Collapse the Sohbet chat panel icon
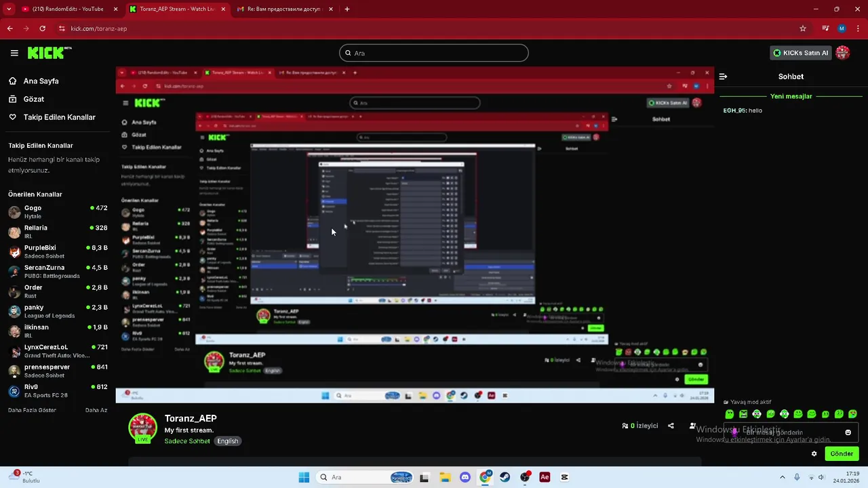 [723, 77]
